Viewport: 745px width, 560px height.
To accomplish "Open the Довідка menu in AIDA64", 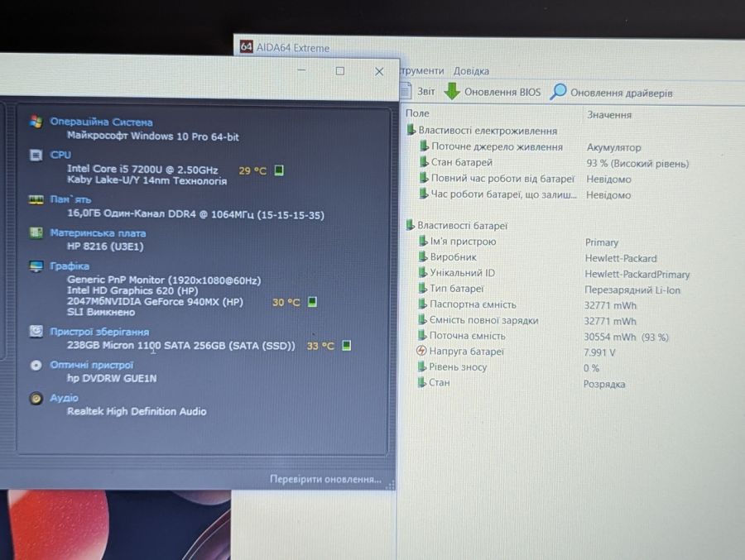I will [471, 71].
